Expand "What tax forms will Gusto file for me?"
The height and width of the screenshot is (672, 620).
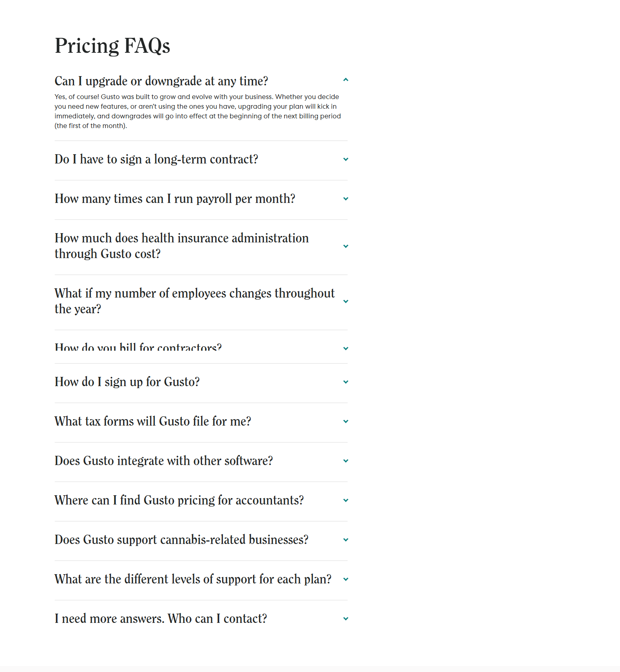click(153, 421)
